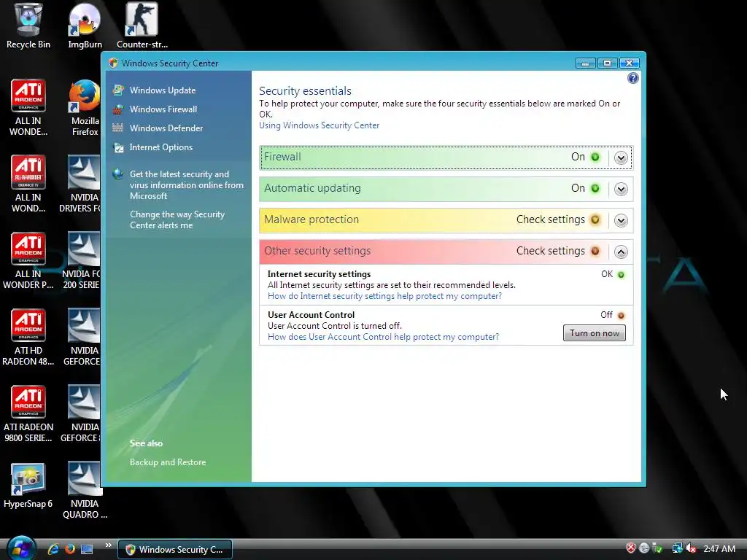Launch Internet Explorer from Quick Launch
This screenshot has width=747, height=560.
tap(53, 549)
